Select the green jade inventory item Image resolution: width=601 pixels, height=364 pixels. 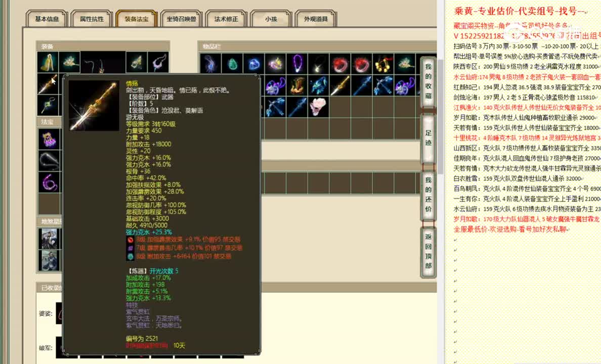[232, 63]
